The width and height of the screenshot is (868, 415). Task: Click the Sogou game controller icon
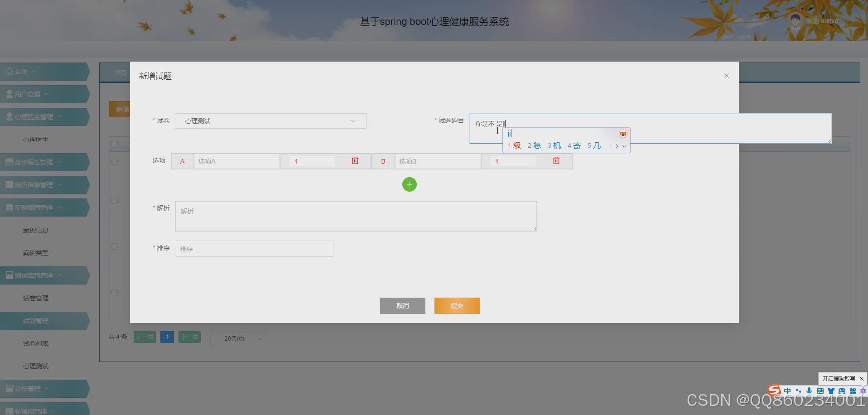(x=843, y=391)
